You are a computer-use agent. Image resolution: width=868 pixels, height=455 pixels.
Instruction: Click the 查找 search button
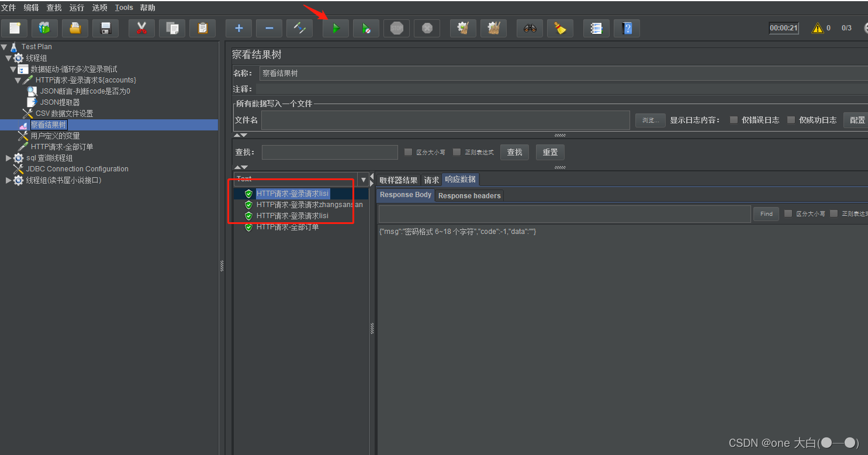[x=514, y=152]
